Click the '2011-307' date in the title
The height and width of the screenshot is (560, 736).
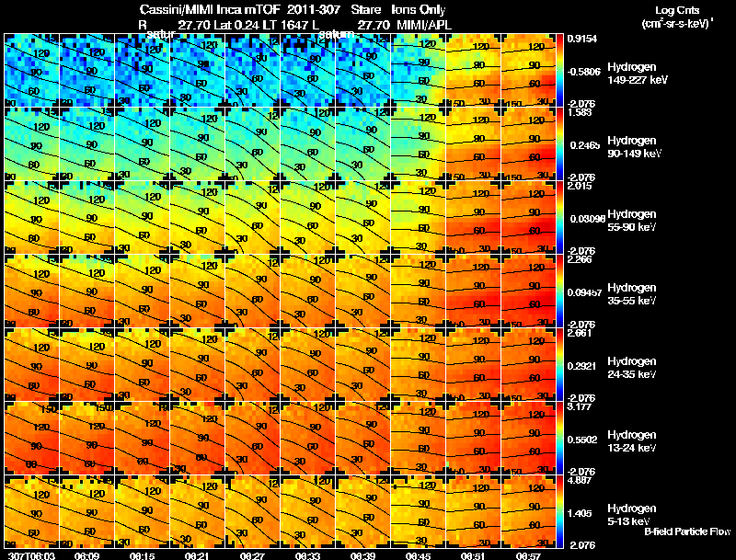314,9
